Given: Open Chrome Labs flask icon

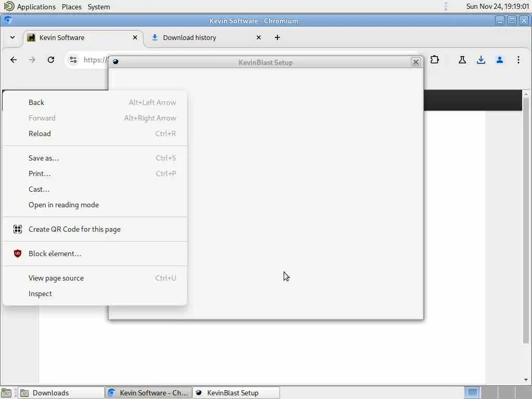Looking at the screenshot, I should 462,60.
